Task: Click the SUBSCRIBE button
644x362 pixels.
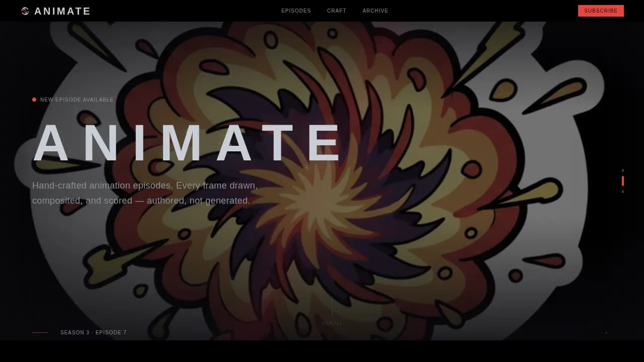Action: click(x=601, y=11)
